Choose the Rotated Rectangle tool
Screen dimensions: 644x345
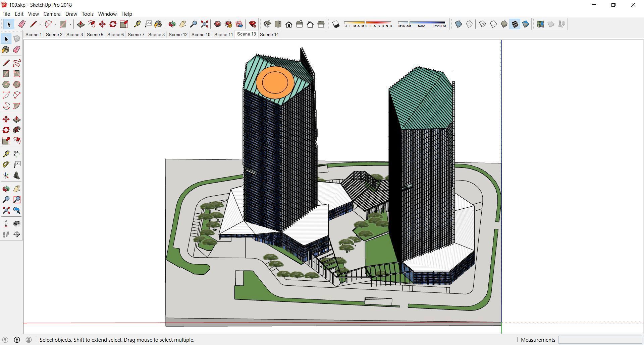(x=17, y=74)
